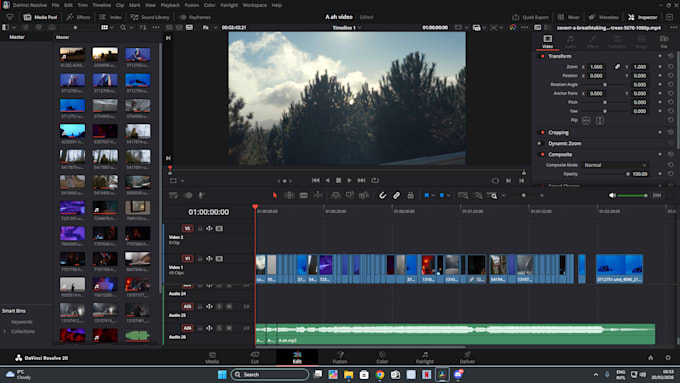Open the viewer transform overlay dropdown

click(183, 180)
